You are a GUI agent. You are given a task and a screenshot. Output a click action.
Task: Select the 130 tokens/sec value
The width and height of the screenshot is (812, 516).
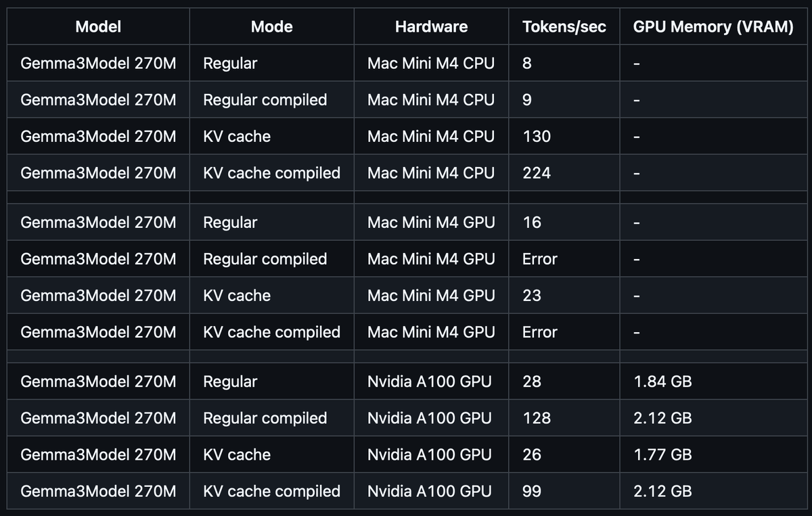[x=537, y=137]
